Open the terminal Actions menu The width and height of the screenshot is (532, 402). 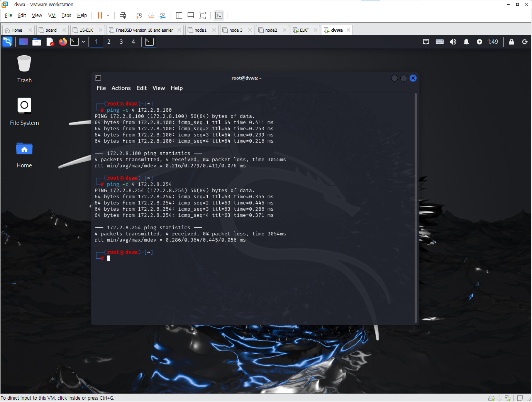tap(121, 88)
